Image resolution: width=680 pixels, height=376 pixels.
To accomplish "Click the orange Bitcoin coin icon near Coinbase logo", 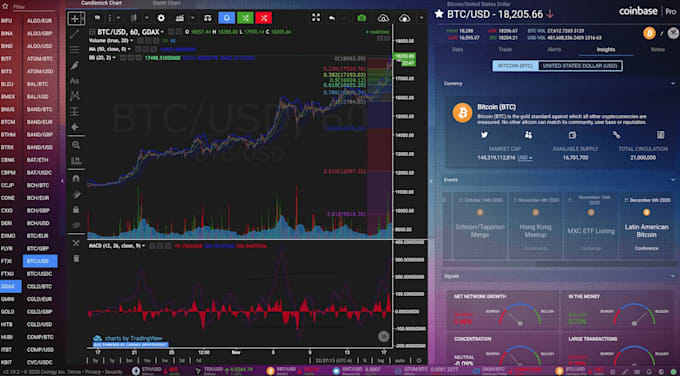I will [x=649, y=33].
